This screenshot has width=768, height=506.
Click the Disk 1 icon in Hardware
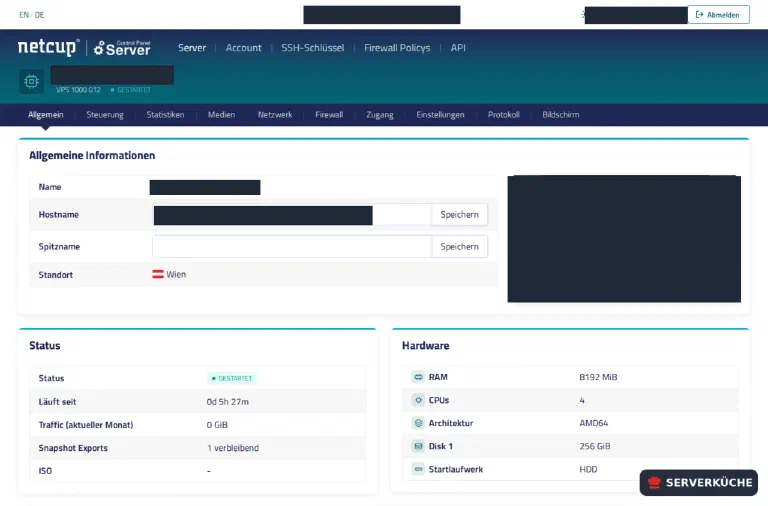pos(418,446)
